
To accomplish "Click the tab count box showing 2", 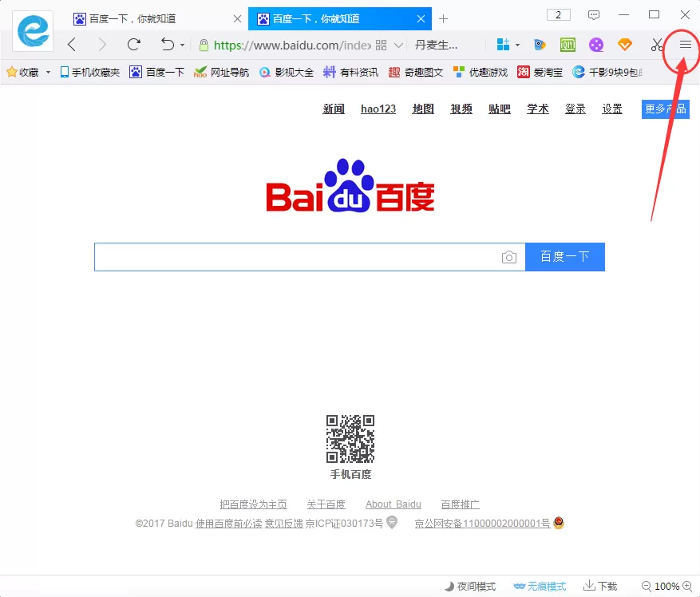I will pyautogui.click(x=559, y=14).
